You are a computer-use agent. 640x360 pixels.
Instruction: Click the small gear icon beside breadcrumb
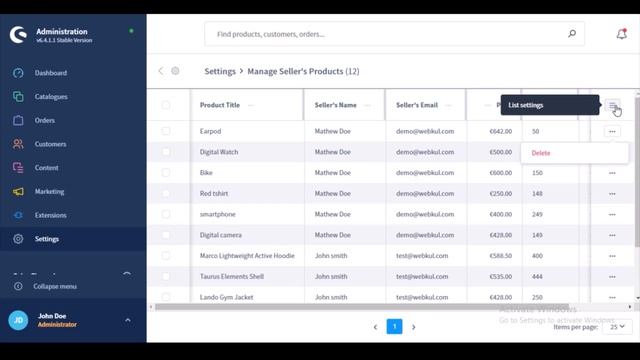[175, 71]
